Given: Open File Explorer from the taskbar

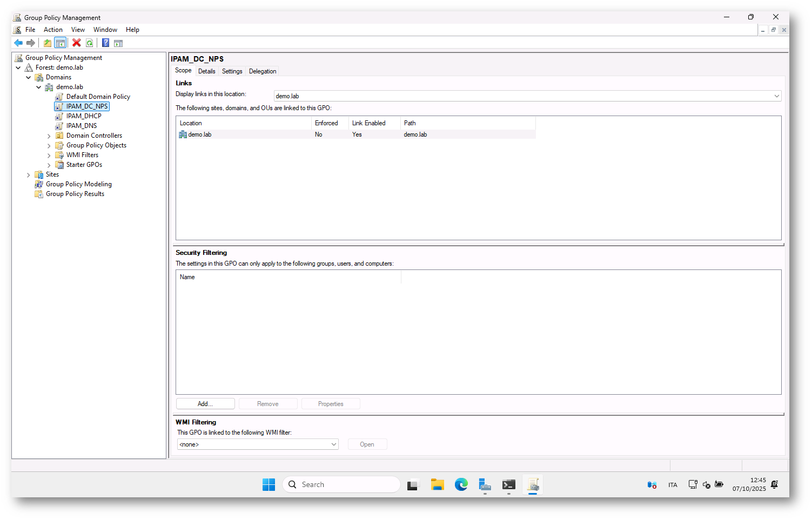Looking at the screenshot, I should pos(437,485).
